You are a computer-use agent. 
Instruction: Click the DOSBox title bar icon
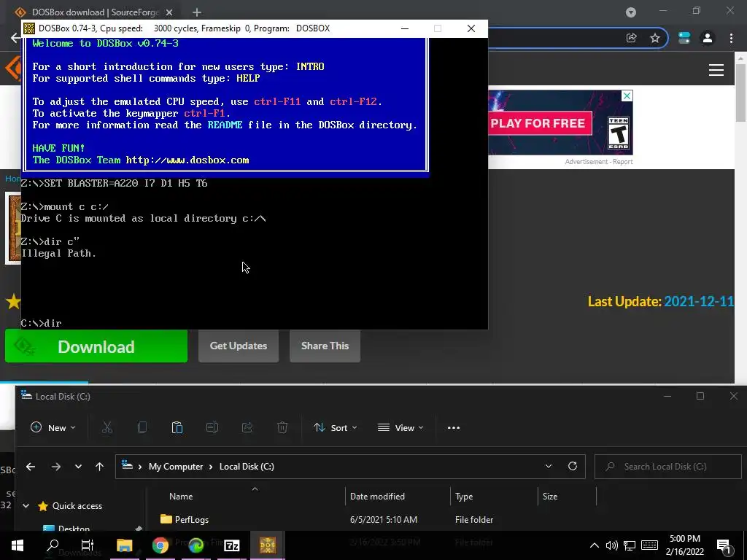[x=29, y=28]
